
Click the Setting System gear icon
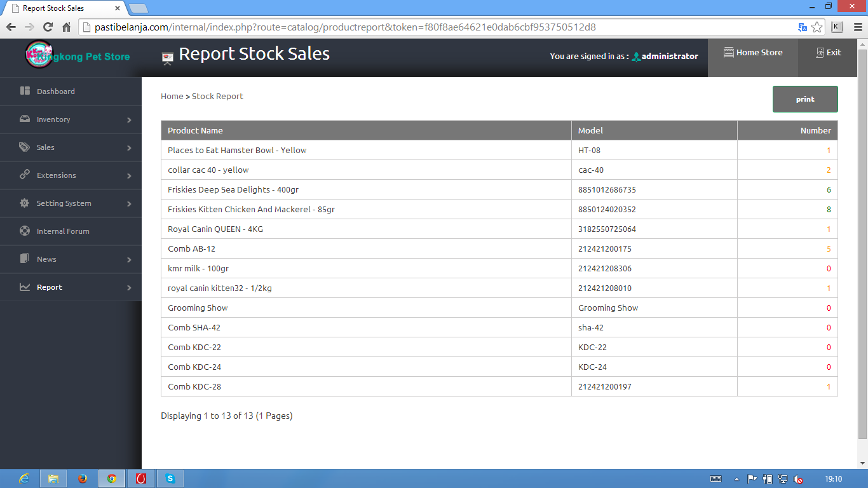point(25,203)
